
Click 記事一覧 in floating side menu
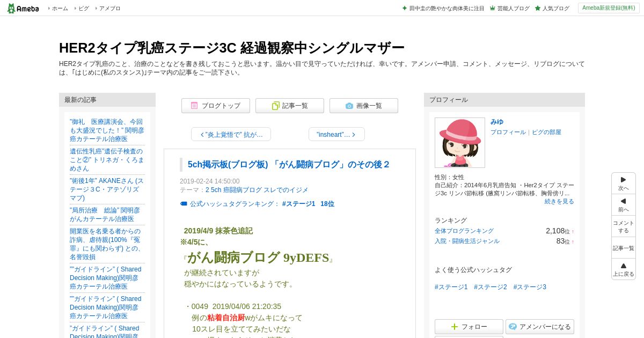[x=624, y=248]
